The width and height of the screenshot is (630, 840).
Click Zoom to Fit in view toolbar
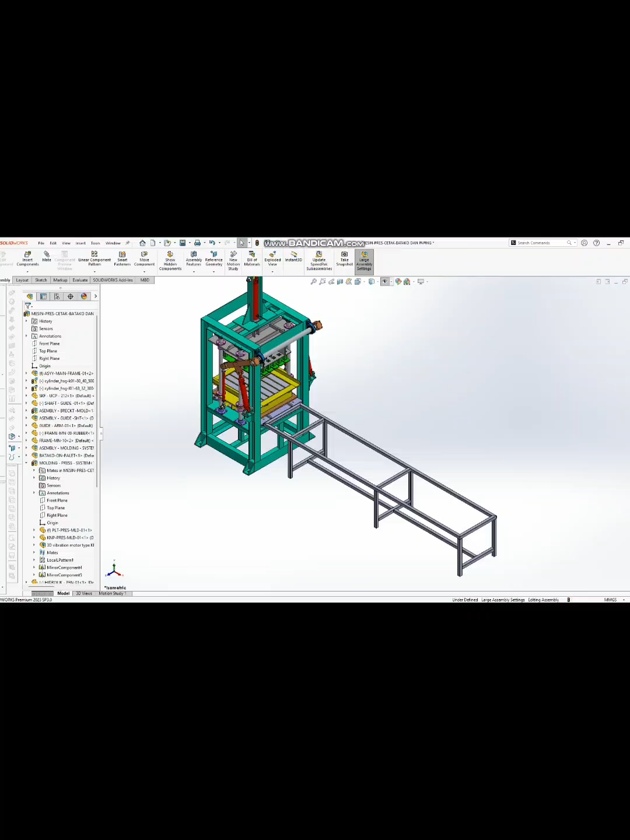[314, 282]
